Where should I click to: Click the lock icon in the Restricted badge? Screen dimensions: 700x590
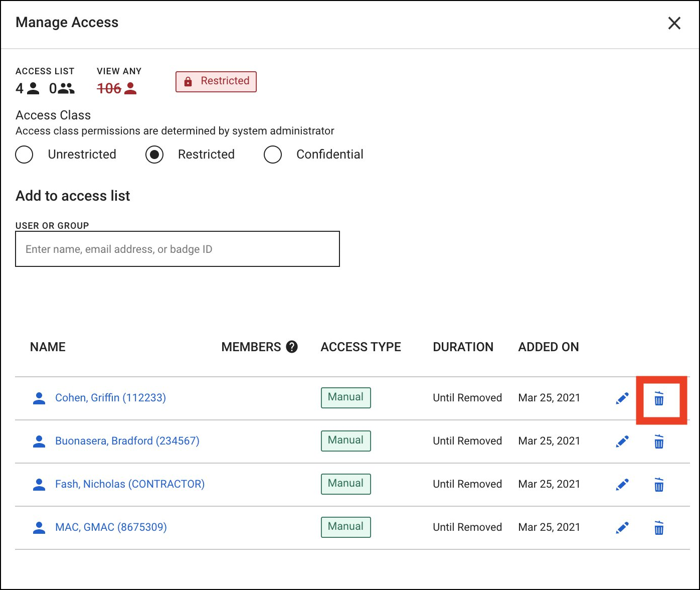189,81
